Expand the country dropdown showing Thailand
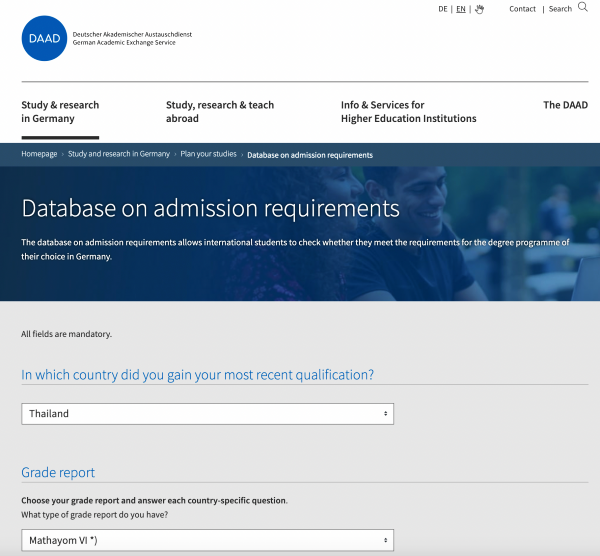Image resolution: width=600 pixels, height=556 pixels. pos(207,414)
